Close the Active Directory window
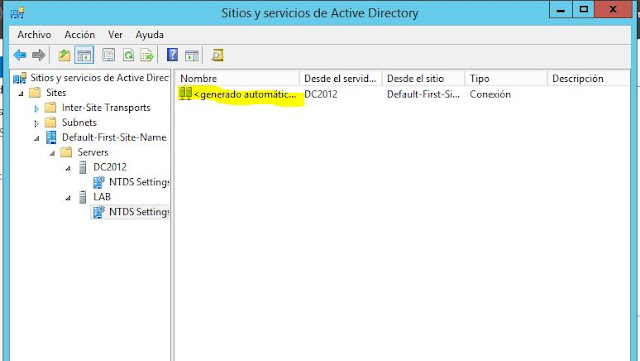Viewport: 640px width, 361px height. point(613,9)
